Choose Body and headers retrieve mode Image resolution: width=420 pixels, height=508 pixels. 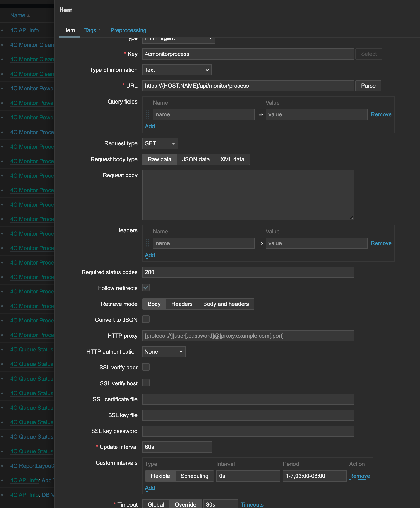226,304
